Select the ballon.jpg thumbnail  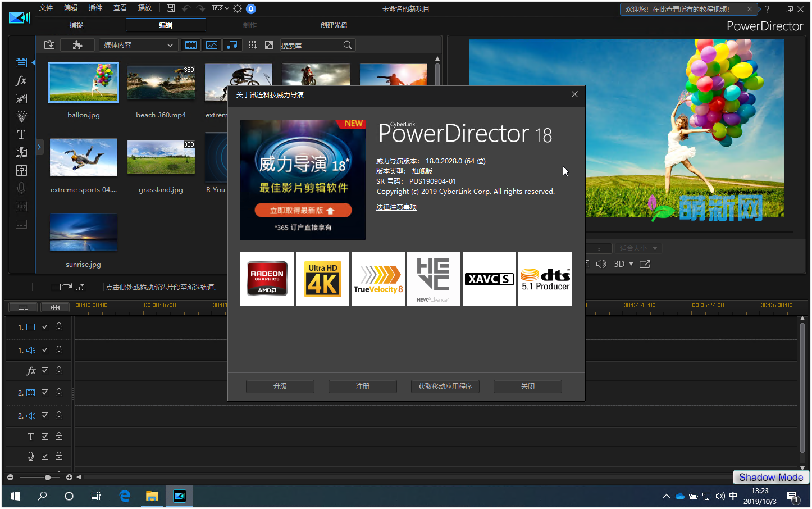click(84, 82)
